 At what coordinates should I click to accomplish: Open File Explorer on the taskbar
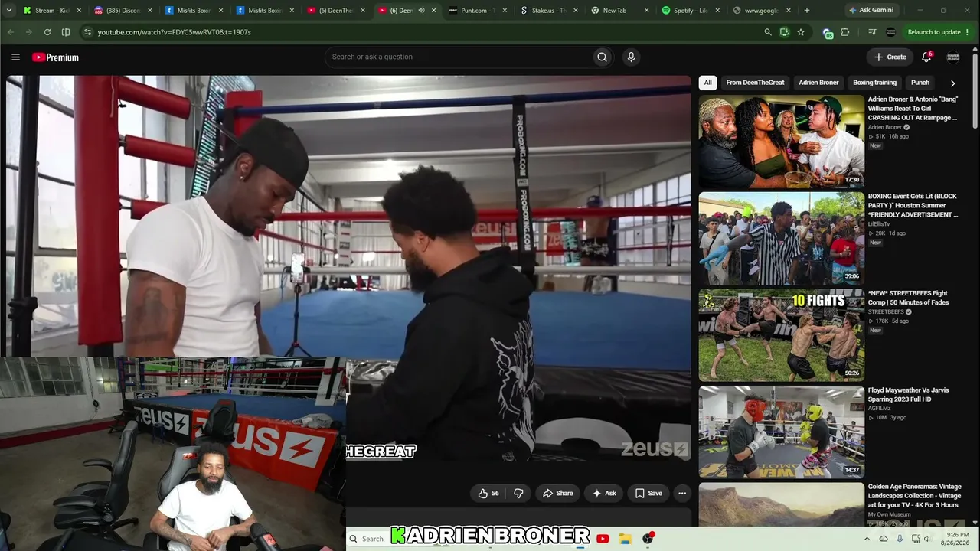pyautogui.click(x=625, y=539)
